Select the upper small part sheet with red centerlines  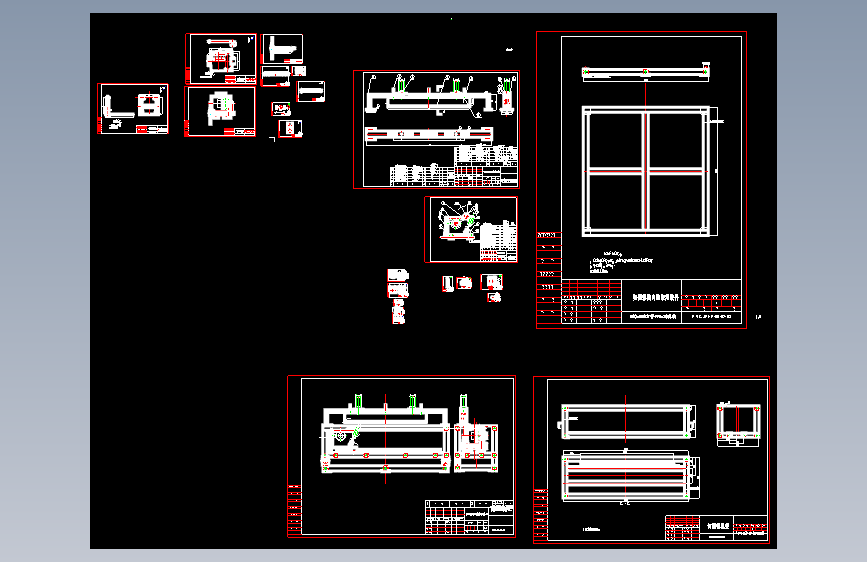tap(221, 59)
